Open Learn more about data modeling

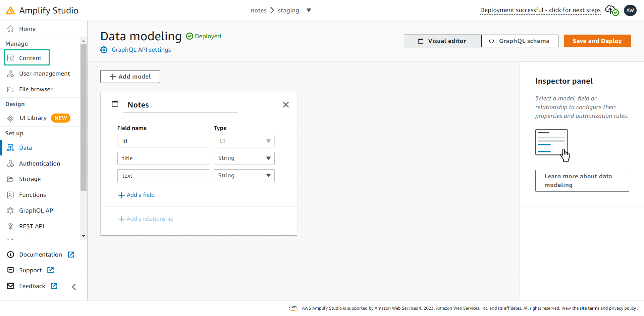(x=582, y=181)
